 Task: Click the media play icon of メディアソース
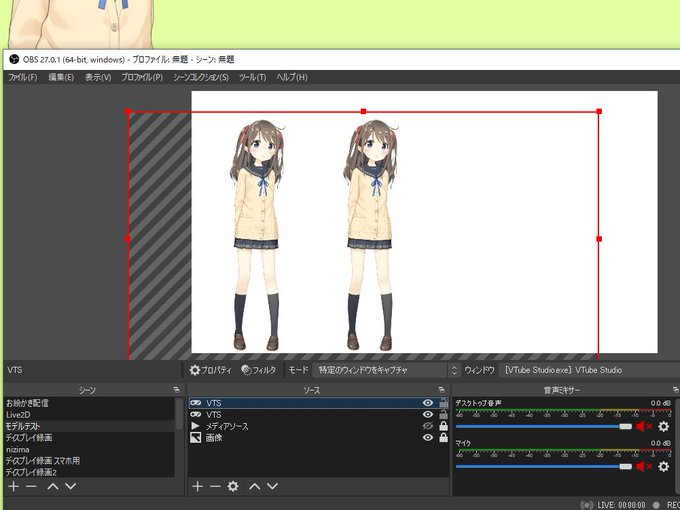tap(196, 426)
